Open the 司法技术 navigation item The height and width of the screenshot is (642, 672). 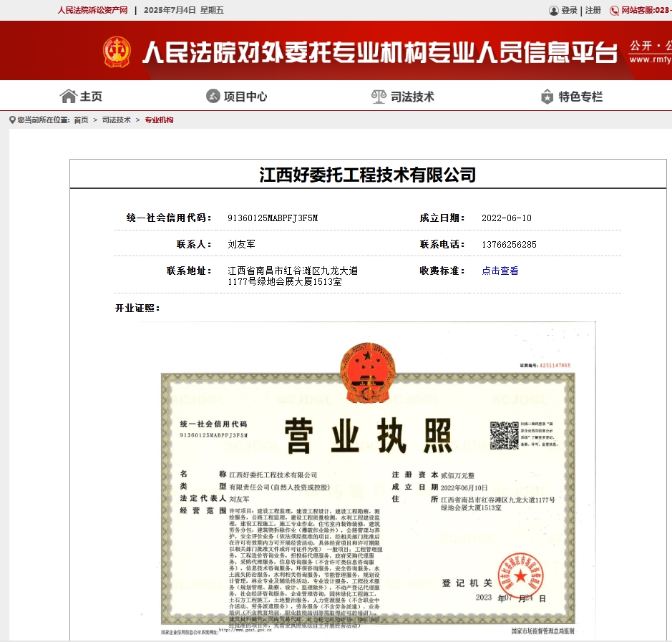coord(402,97)
